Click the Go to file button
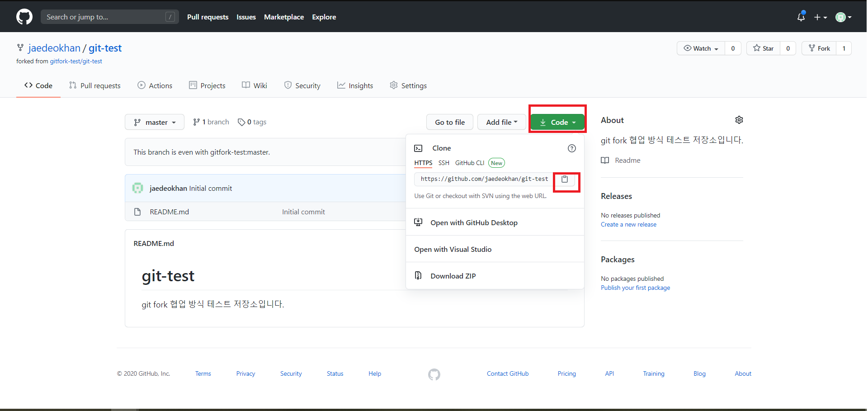The image size is (868, 411). (x=450, y=122)
